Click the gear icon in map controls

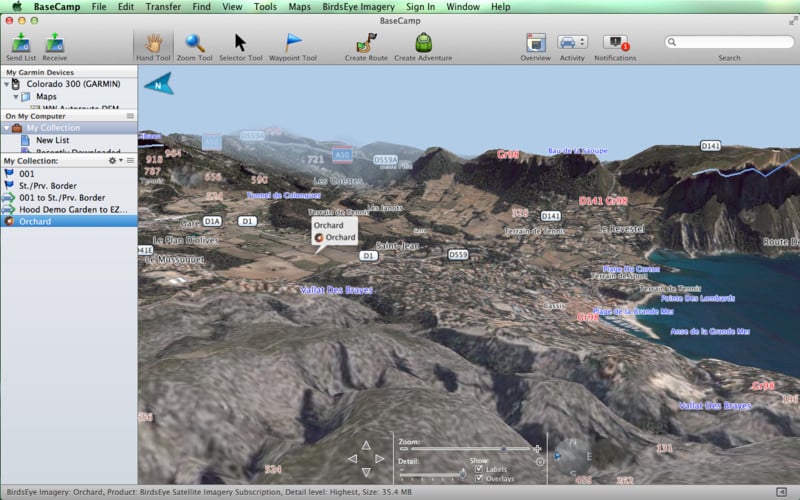click(x=540, y=462)
